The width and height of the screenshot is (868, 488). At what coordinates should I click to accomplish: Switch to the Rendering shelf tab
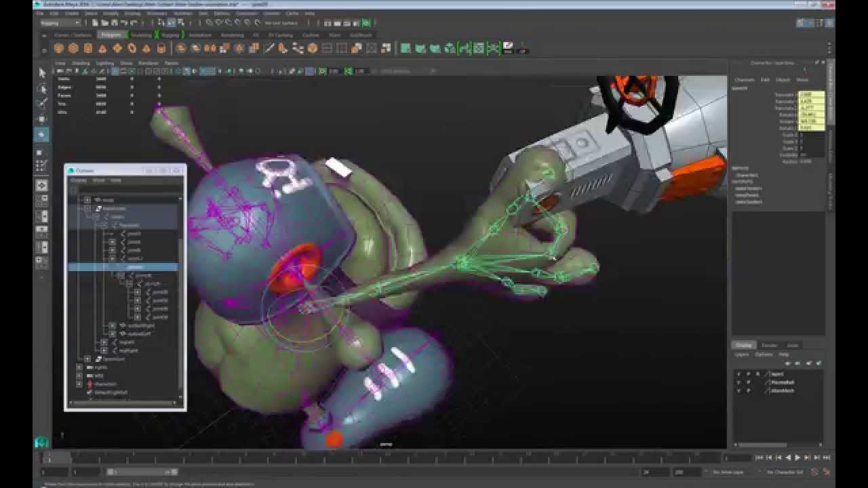coord(232,35)
